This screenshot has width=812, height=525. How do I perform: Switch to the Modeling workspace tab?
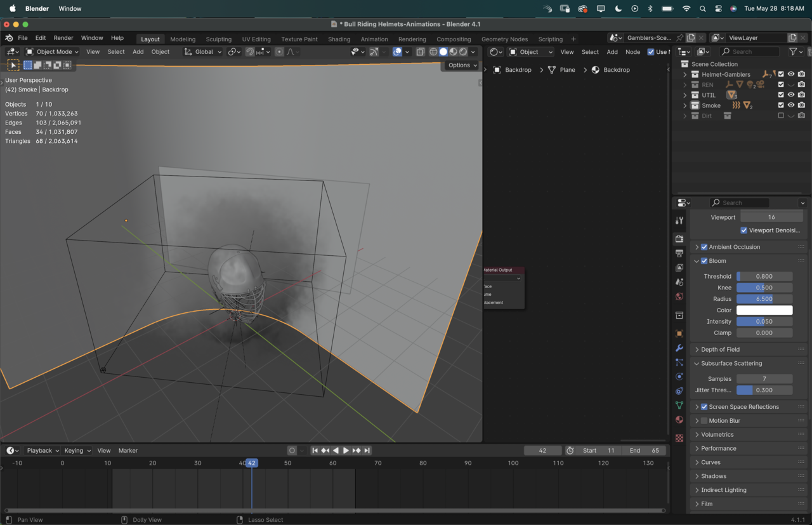183,39
